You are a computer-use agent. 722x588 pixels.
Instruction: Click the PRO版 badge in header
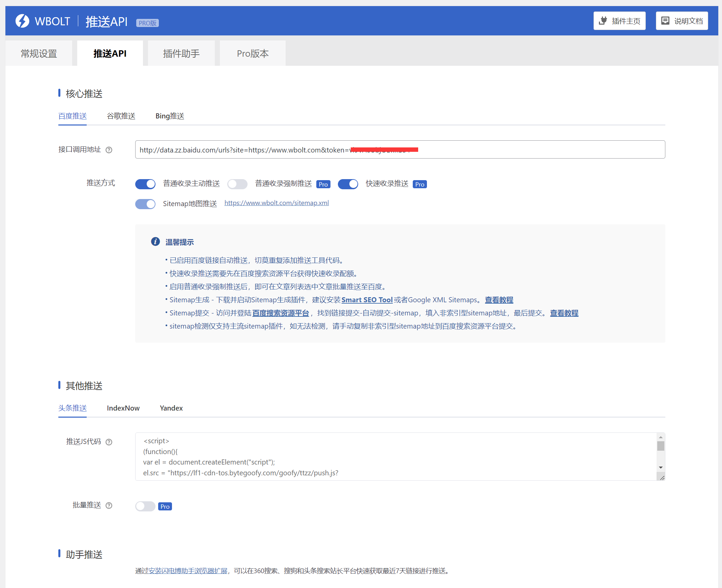pyautogui.click(x=147, y=23)
